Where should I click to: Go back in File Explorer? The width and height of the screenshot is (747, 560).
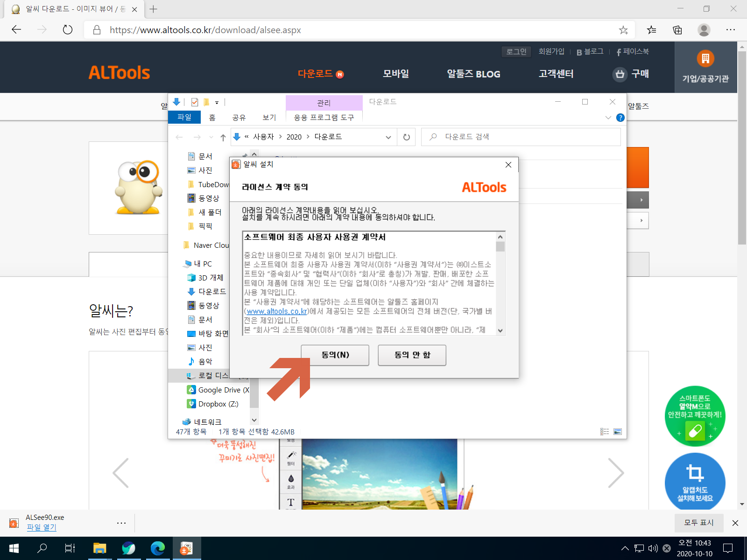179,137
